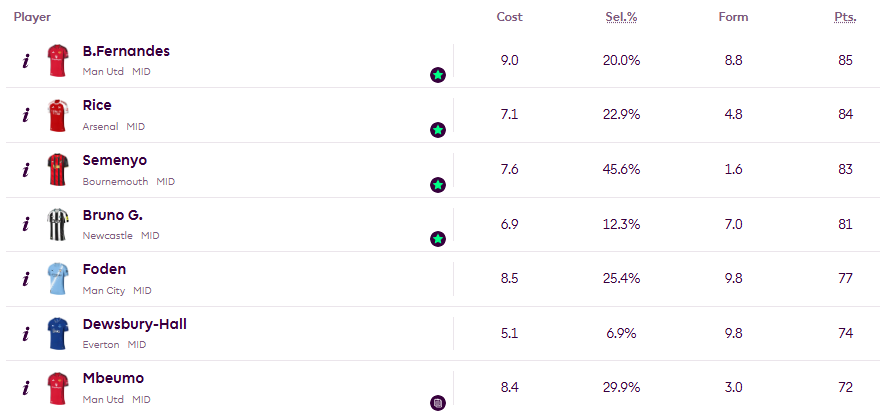Click the news badge on Mbeumo row
880x413 pixels.
point(438,403)
